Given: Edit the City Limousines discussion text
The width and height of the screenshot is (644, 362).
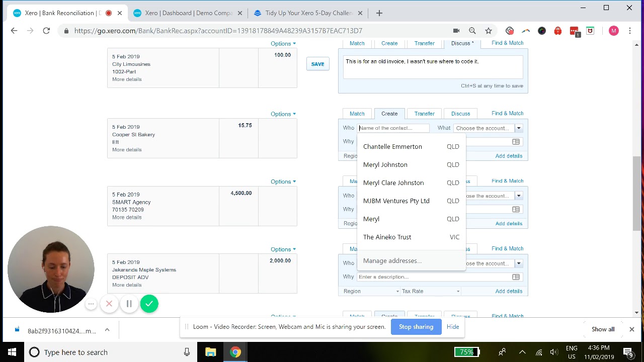Looking at the screenshot, I should pos(433,67).
